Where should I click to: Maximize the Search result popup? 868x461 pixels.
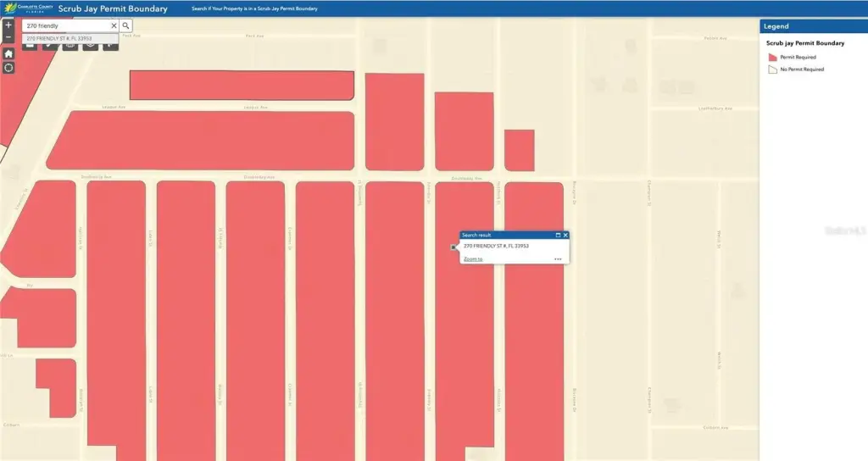pyautogui.click(x=558, y=235)
